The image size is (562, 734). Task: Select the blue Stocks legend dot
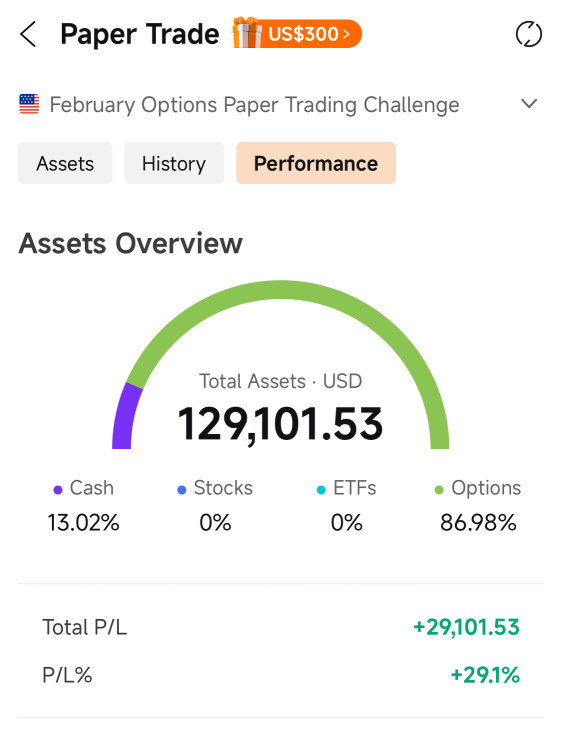[182, 490]
